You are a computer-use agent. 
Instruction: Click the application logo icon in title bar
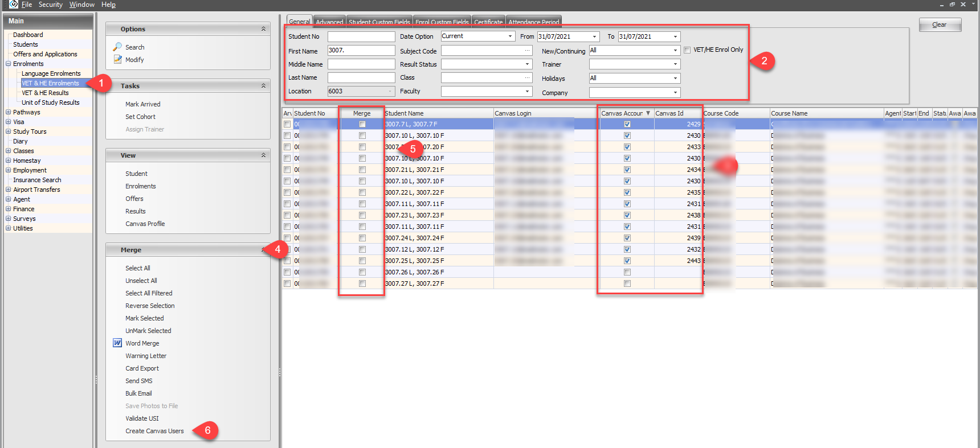(x=14, y=5)
